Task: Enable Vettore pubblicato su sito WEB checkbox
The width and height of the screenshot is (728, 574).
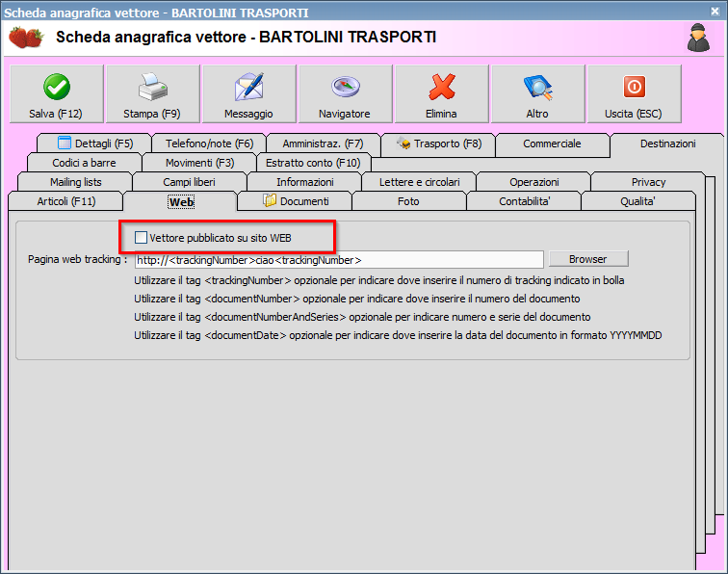Action: point(141,237)
